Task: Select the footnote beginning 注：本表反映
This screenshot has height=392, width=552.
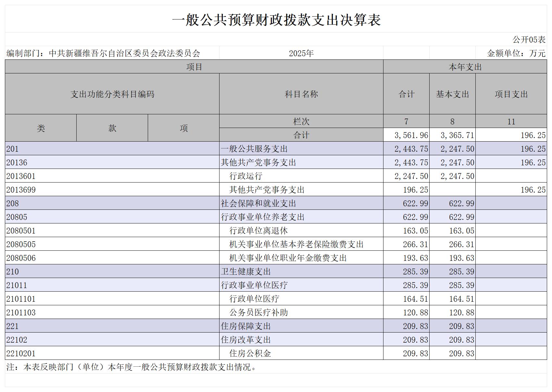Action: [x=132, y=367]
